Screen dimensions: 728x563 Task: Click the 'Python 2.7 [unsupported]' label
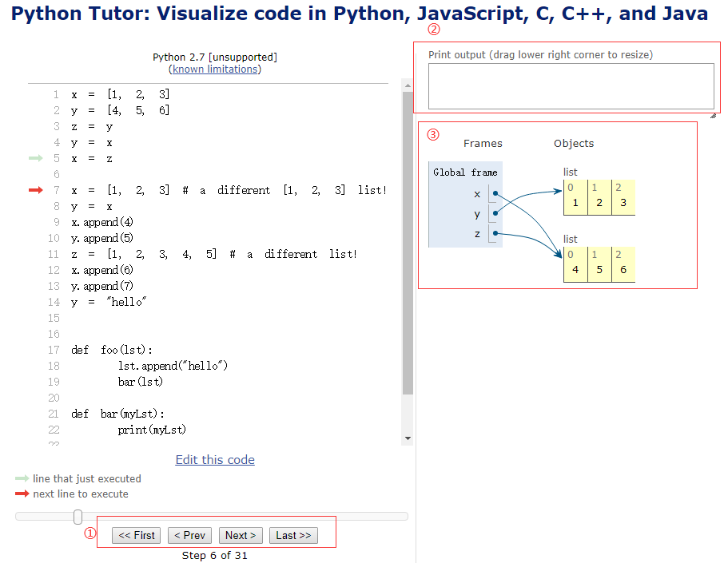click(215, 57)
